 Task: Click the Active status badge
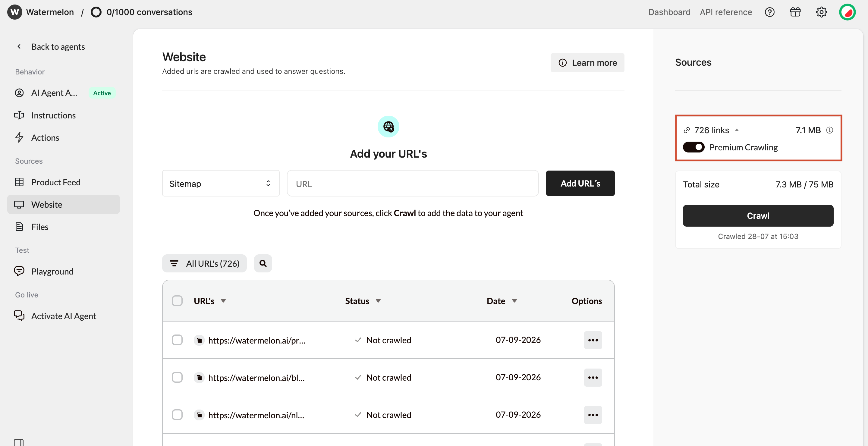coord(102,93)
